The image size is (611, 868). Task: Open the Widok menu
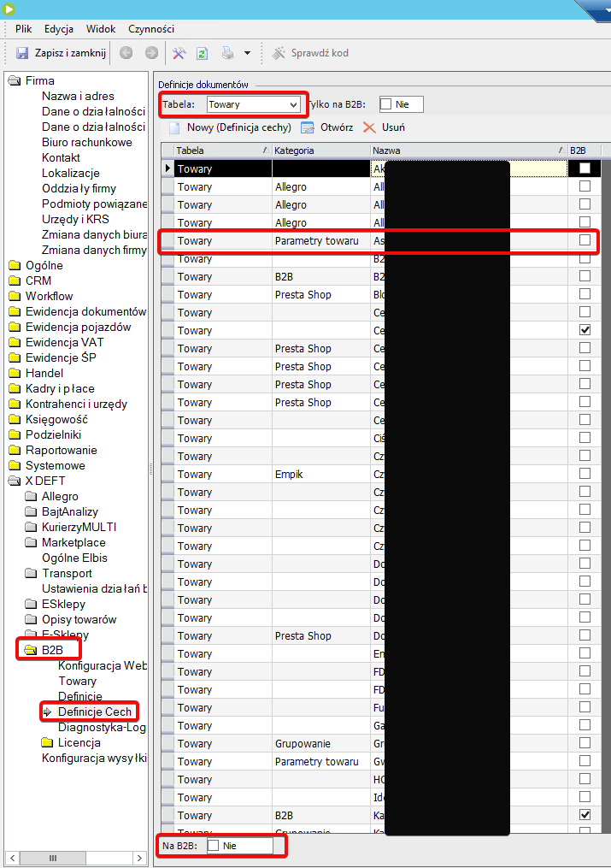pyautogui.click(x=101, y=28)
